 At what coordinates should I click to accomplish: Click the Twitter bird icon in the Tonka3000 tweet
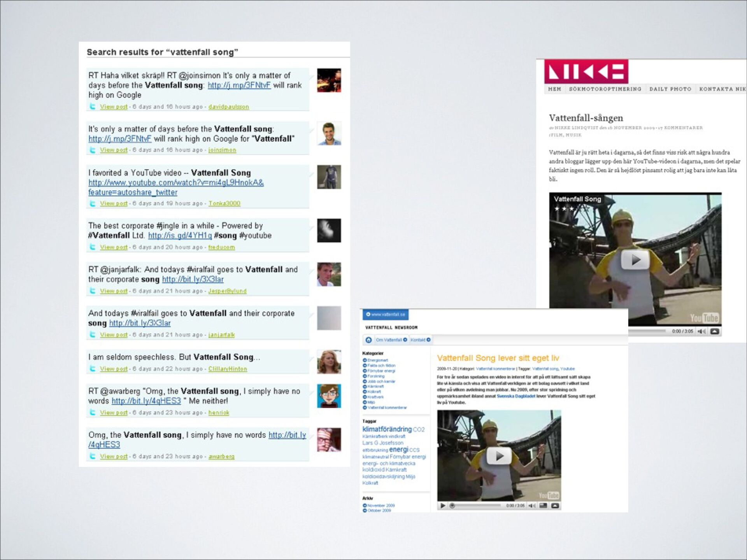(93, 203)
